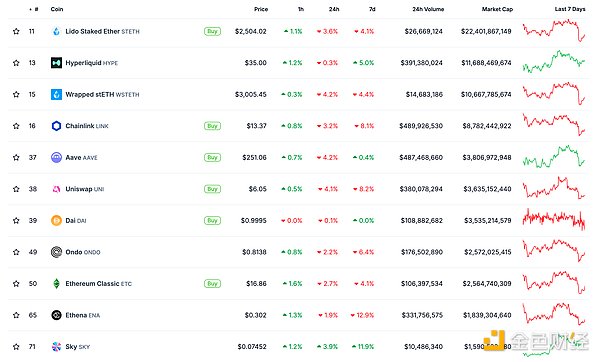The height and width of the screenshot is (362, 600).
Task: Sort by Price column header
Action: (261, 9)
